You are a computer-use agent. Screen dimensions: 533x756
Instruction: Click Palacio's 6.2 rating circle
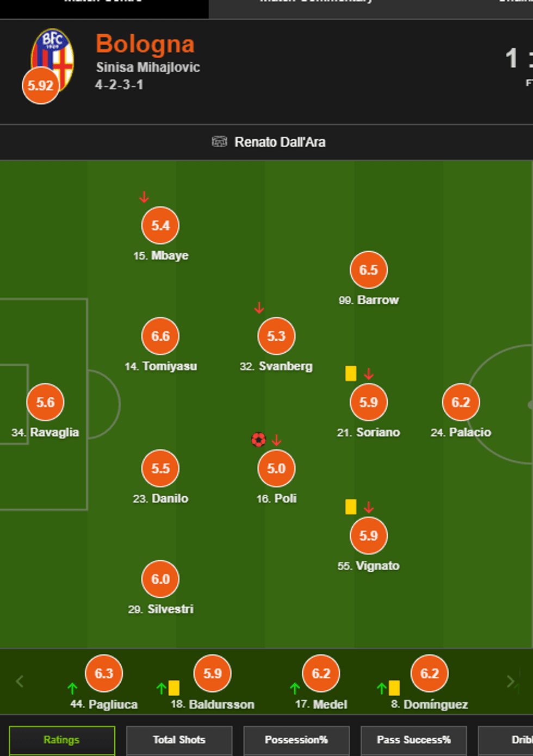tap(461, 402)
